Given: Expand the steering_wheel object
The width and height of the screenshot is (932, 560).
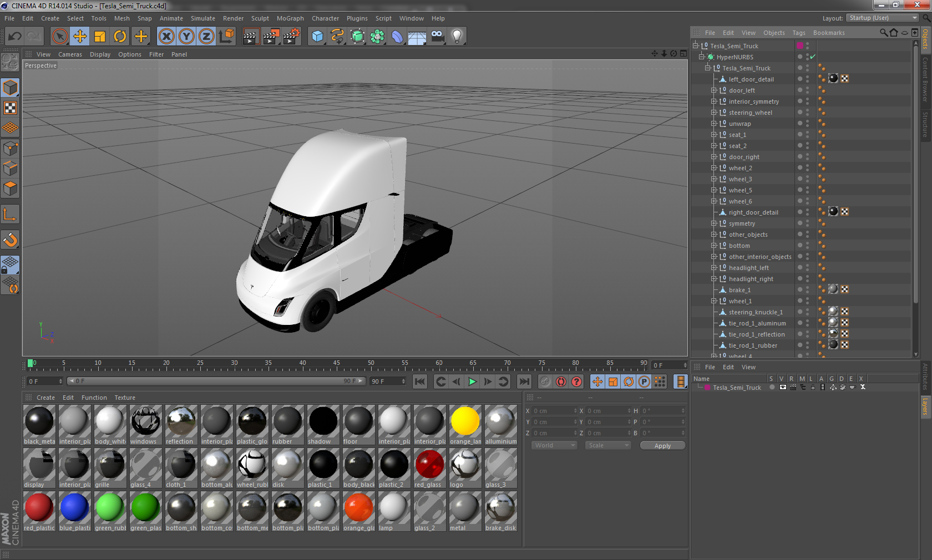Looking at the screenshot, I should tap(714, 113).
